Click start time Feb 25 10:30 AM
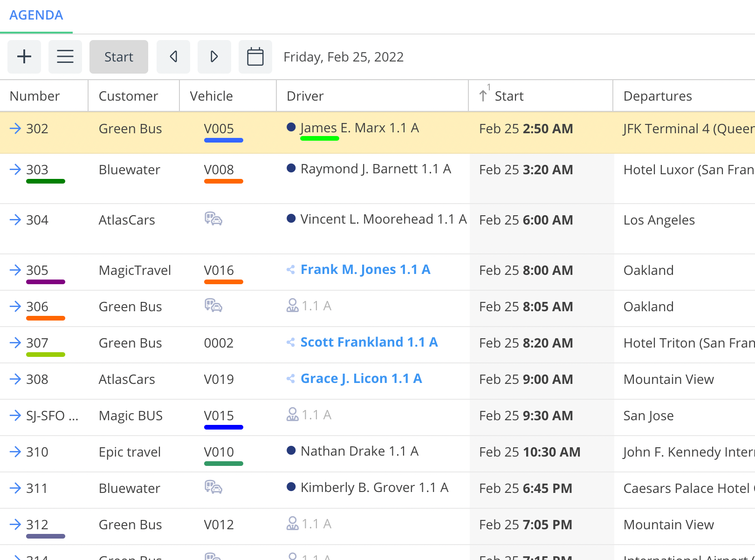This screenshot has height=560, width=755. pos(530,452)
